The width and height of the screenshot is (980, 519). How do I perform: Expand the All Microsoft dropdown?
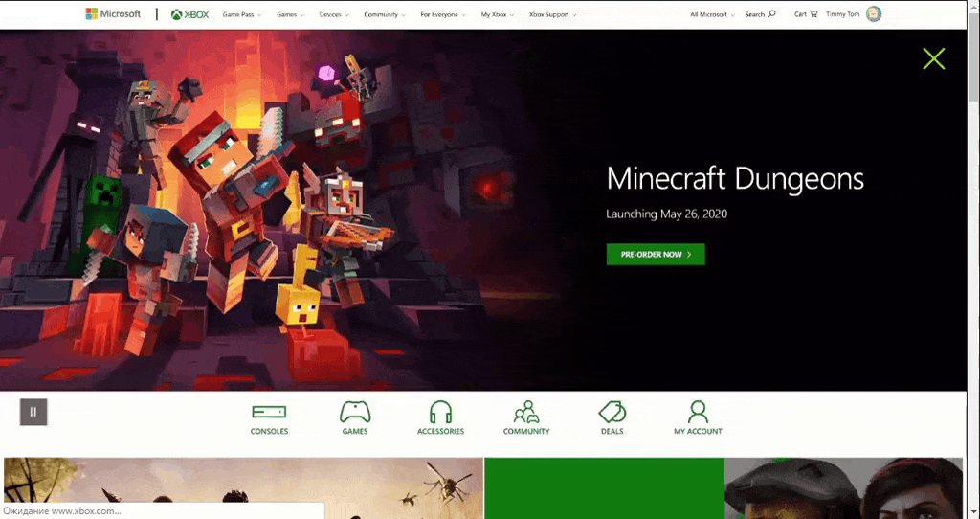tap(712, 15)
